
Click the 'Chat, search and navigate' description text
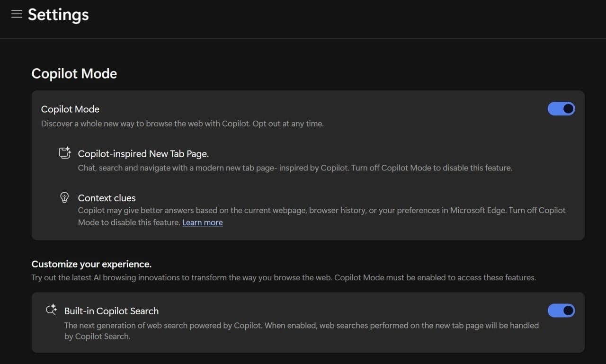pos(295,168)
